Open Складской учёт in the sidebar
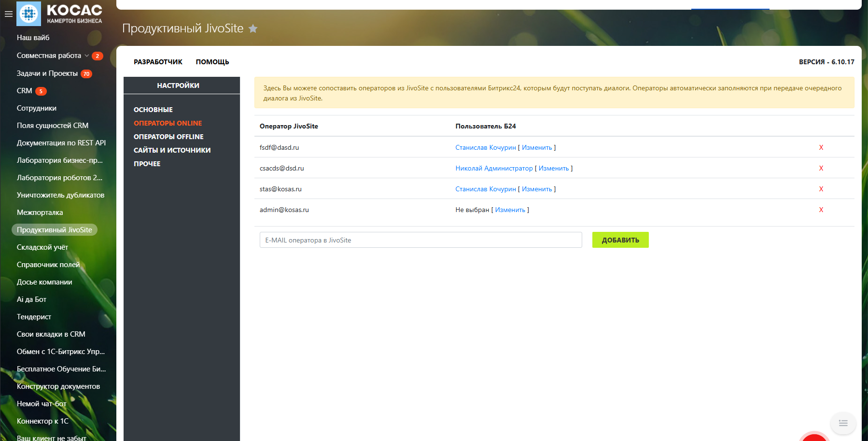The height and width of the screenshot is (441, 868). pos(42,247)
